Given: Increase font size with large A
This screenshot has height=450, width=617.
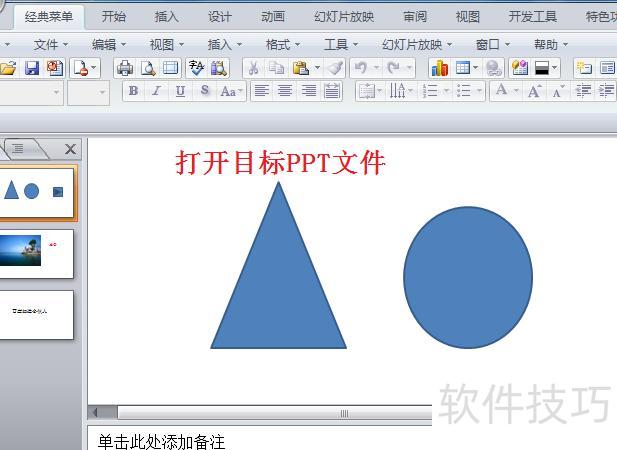Looking at the screenshot, I should click(x=534, y=91).
